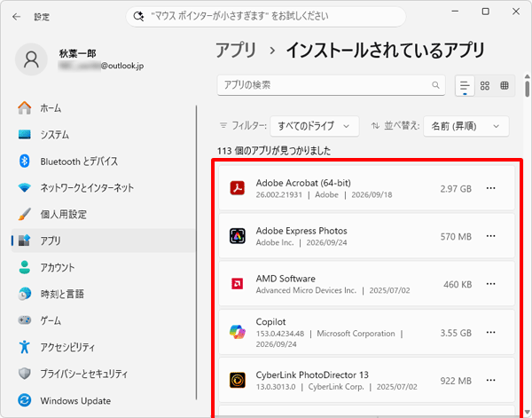This screenshot has height=418, width=532.
Task: Click the settings search box at top
Action: [266, 16]
